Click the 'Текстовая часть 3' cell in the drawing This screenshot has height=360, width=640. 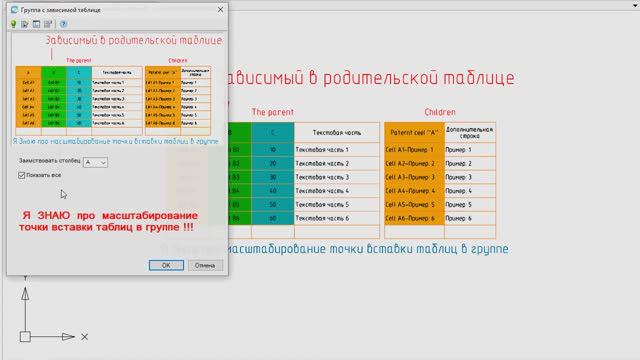pos(337,177)
